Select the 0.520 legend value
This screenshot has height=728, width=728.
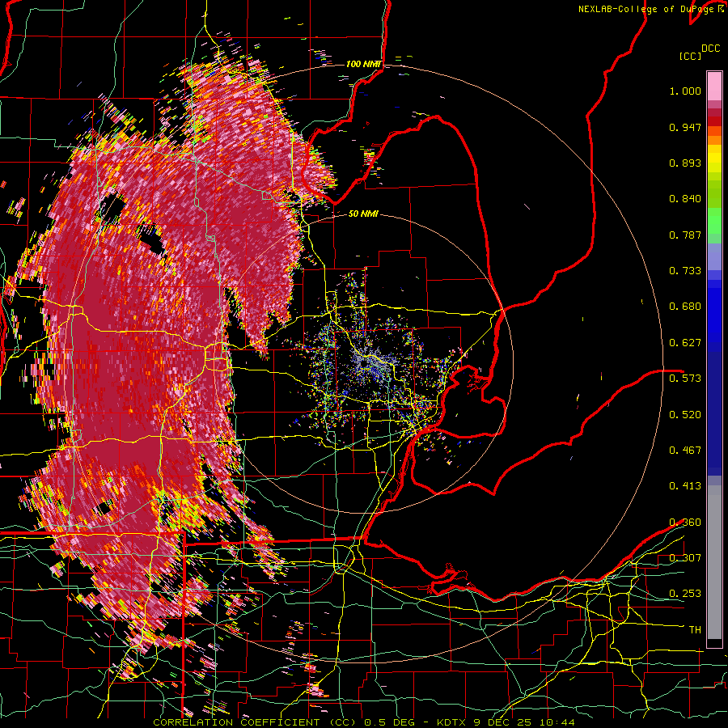[x=685, y=415]
